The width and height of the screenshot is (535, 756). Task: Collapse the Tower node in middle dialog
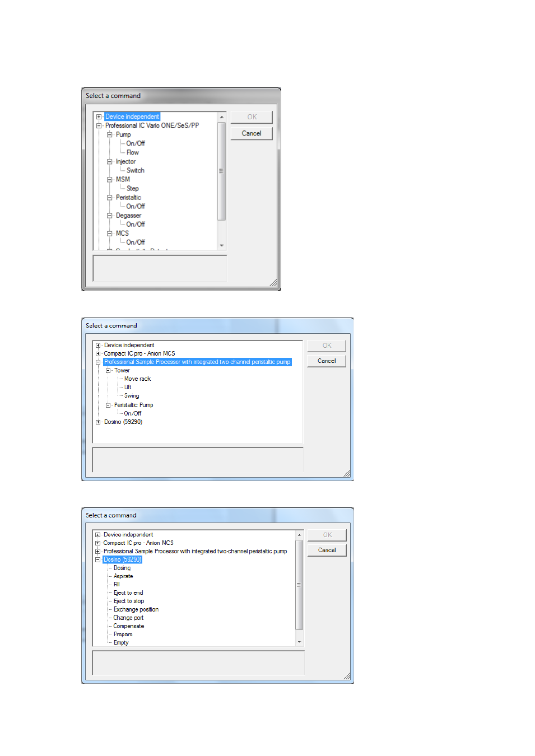(108, 371)
